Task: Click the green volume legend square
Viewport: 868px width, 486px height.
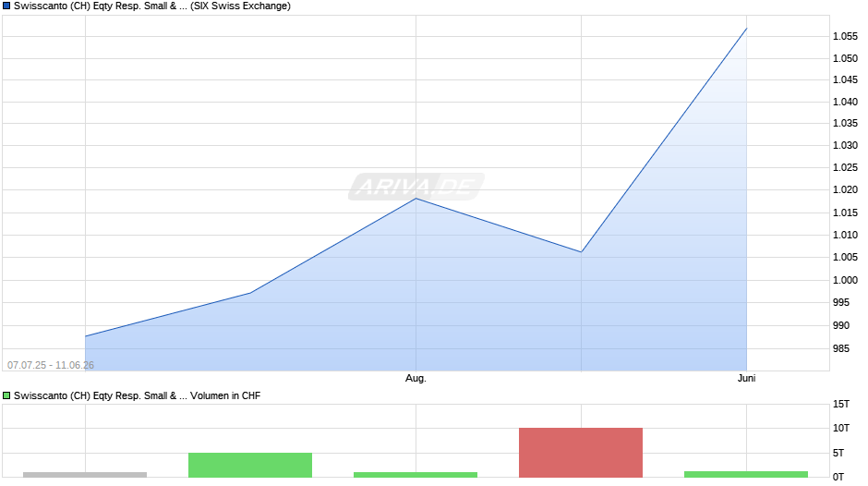Action: click(x=6, y=395)
